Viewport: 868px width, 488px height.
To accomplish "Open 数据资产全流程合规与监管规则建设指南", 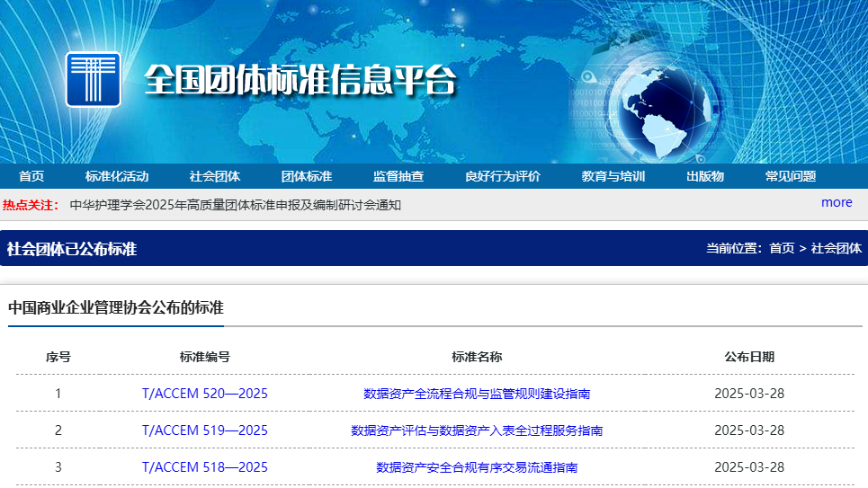I will [477, 394].
